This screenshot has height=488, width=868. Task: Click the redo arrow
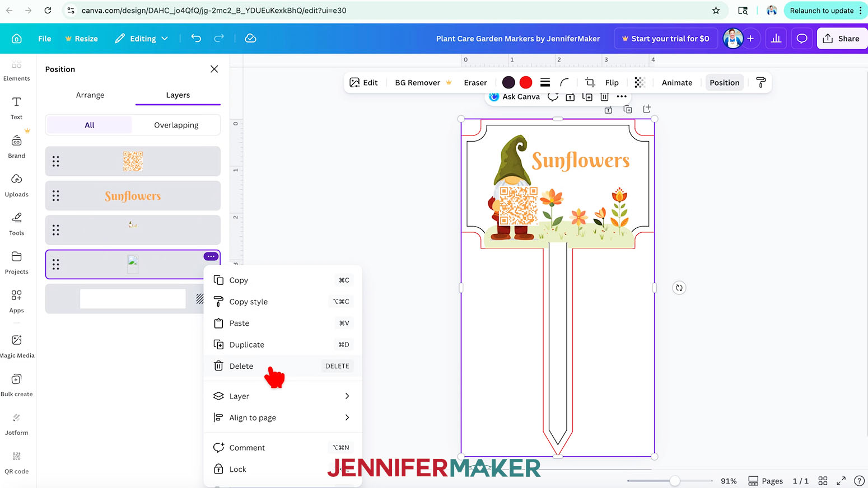(x=219, y=38)
